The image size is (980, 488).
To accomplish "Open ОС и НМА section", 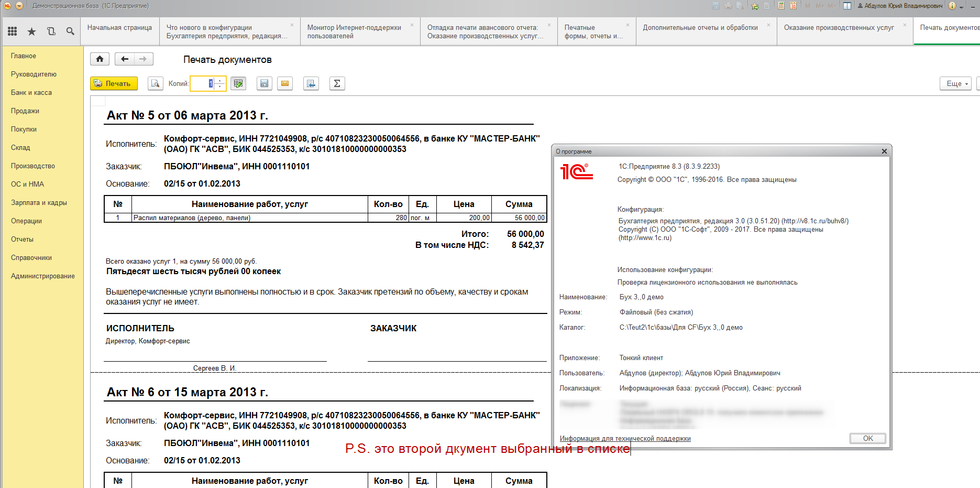I will coord(27,184).
